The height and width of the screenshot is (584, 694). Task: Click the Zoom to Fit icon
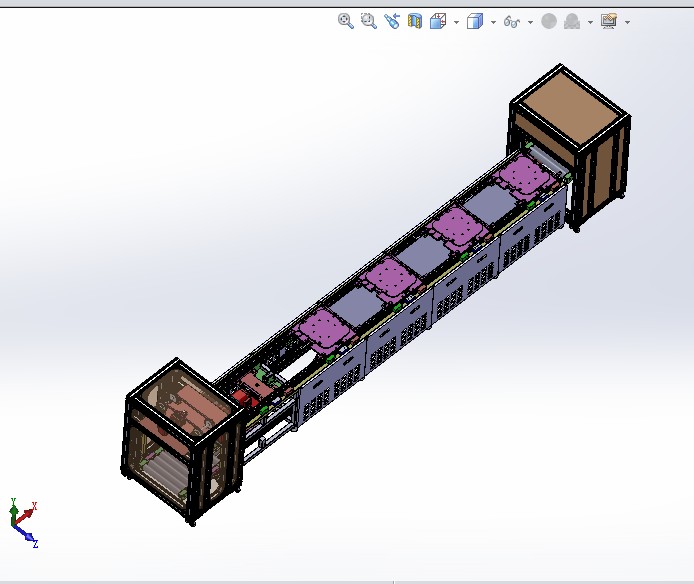[x=346, y=21]
